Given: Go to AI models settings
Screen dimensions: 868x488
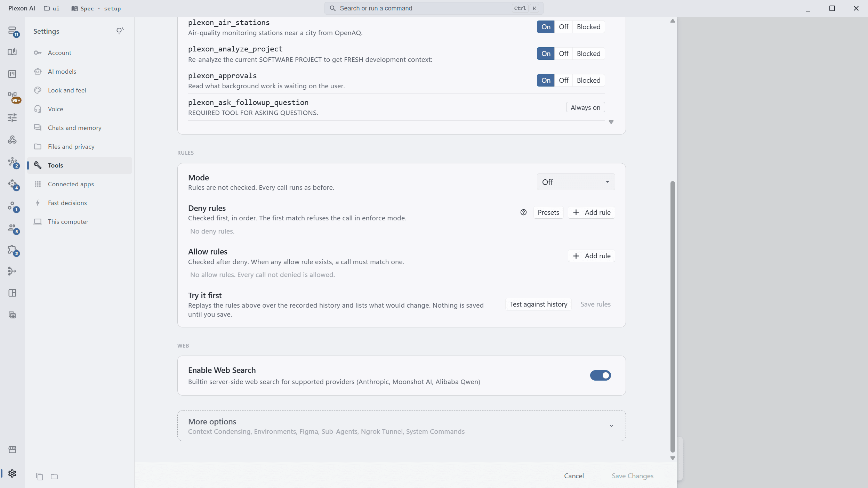Looking at the screenshot, I should tap(80, 72).
